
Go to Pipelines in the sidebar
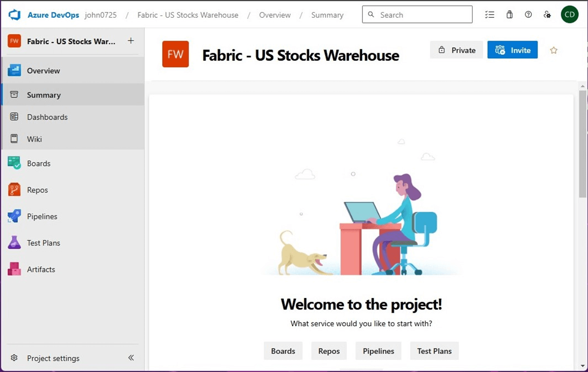point(42,216)
